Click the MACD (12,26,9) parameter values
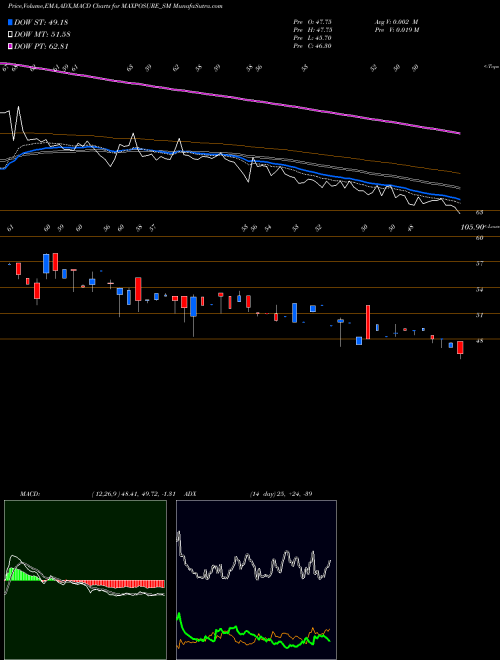Screen dimensions: 500x660 click(x=133, y=494)
